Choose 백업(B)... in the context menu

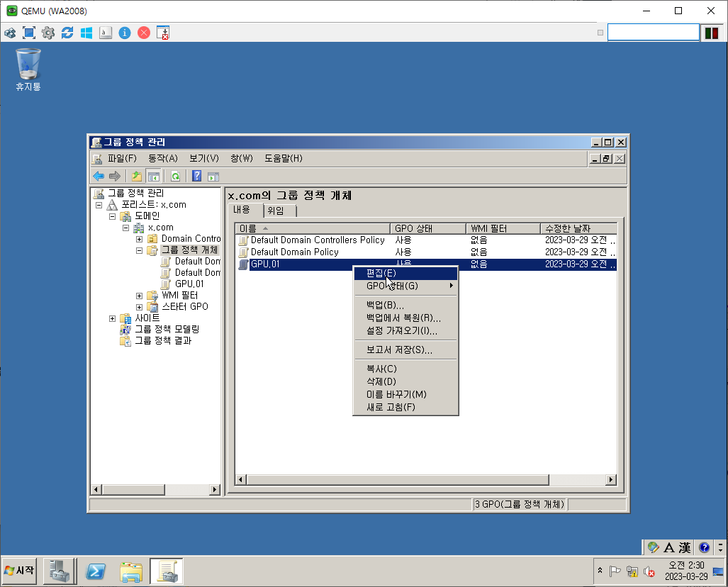click(x=405, y=305)
